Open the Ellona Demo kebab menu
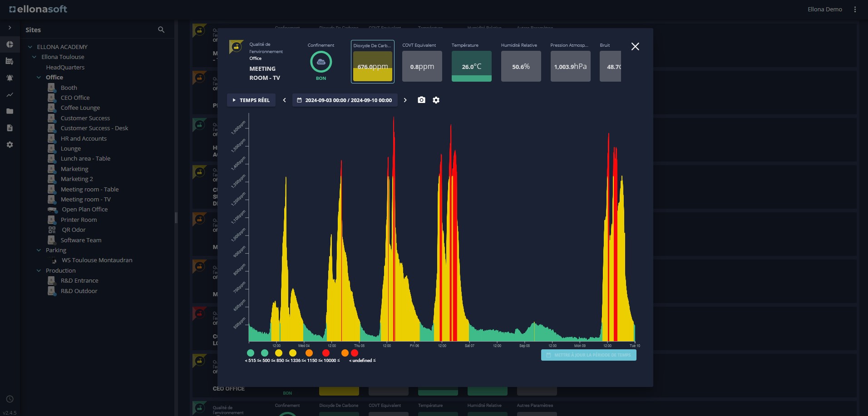The width and height of the screenshot is (868, 416). click(x=855, y=10)
